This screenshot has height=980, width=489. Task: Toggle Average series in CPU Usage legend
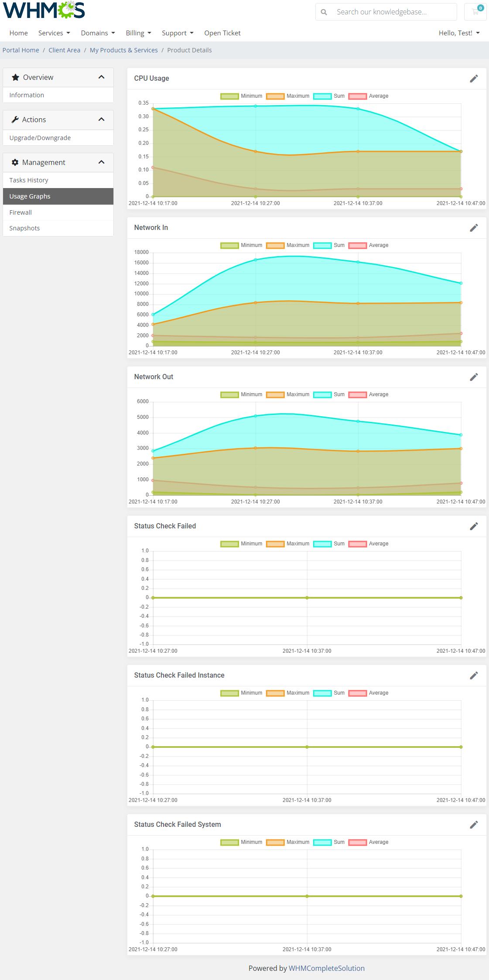tap(368, 96)
